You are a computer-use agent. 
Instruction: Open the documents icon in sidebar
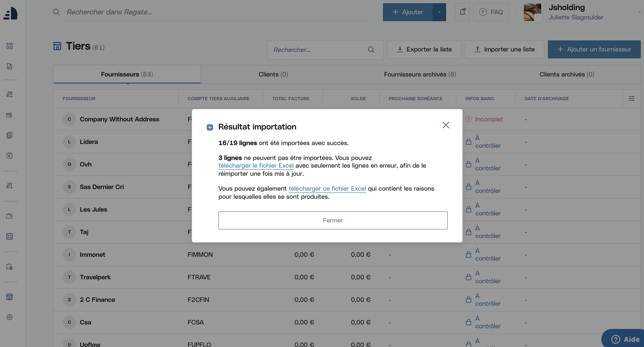[9, 66]
